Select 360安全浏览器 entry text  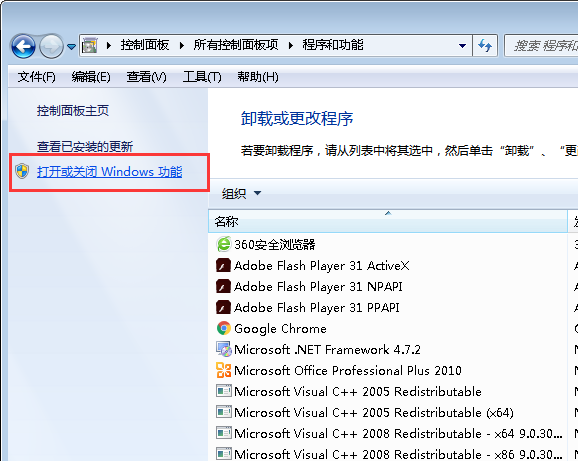275,245
